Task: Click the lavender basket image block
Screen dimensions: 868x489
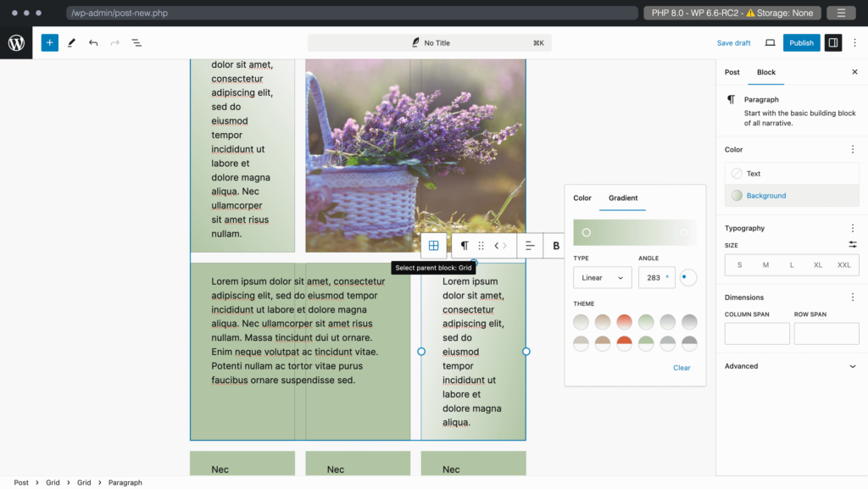Action: click(415, 155)
